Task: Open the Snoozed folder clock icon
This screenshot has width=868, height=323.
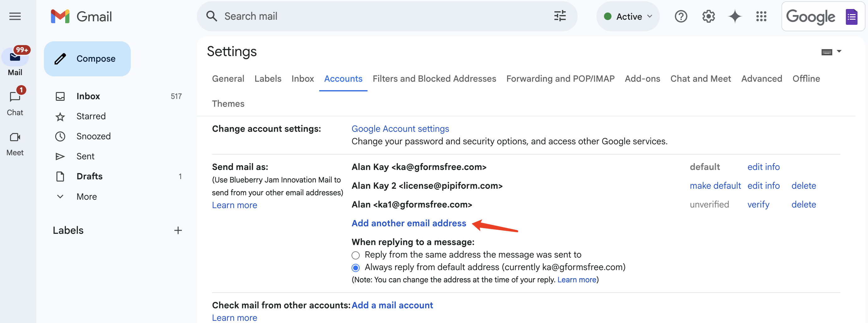Action: pos(60,136)
